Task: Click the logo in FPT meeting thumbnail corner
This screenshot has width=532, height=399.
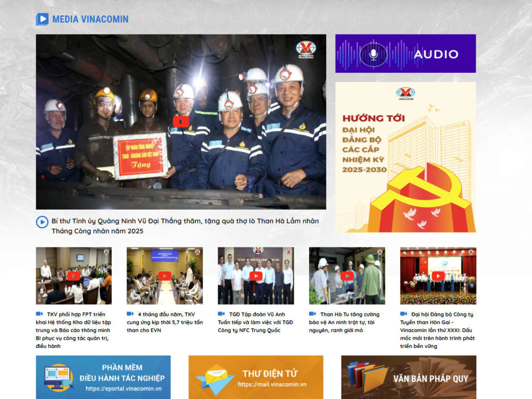Action: pos(106,252)
